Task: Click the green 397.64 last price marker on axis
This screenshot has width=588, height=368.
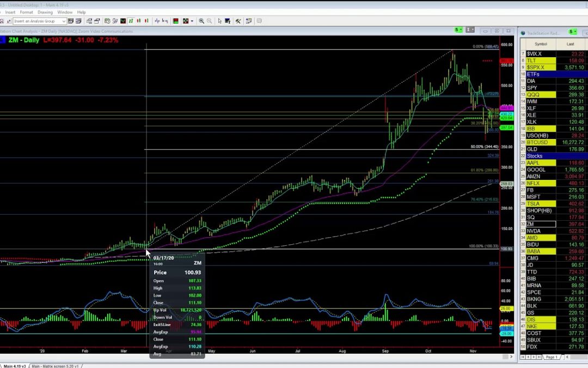Action: tap(507, 128)
